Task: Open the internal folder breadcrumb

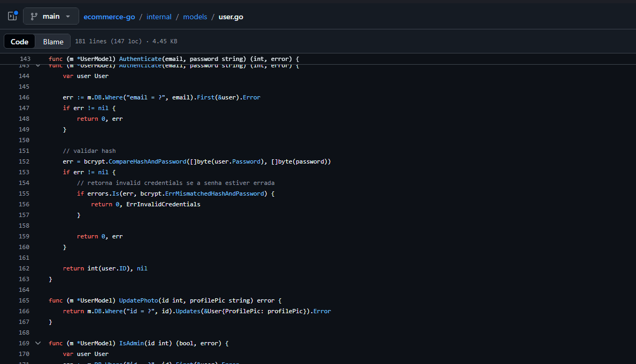Action: pos(159,17)
